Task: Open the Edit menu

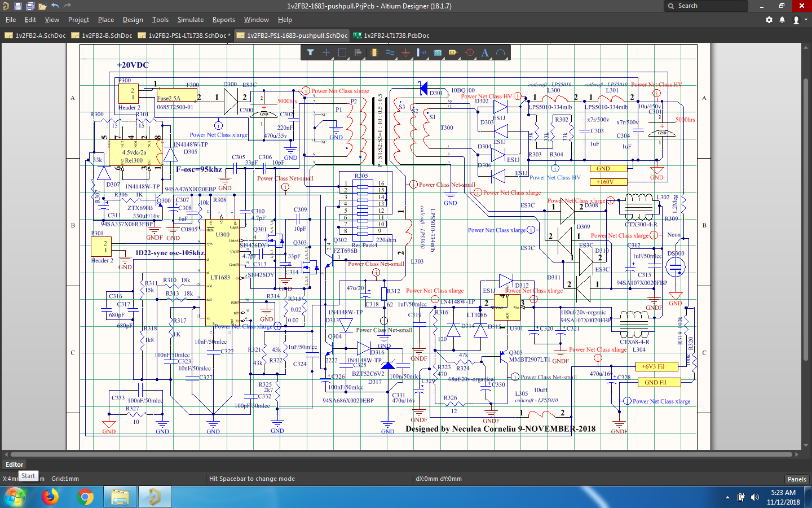Action: (30, 20)
